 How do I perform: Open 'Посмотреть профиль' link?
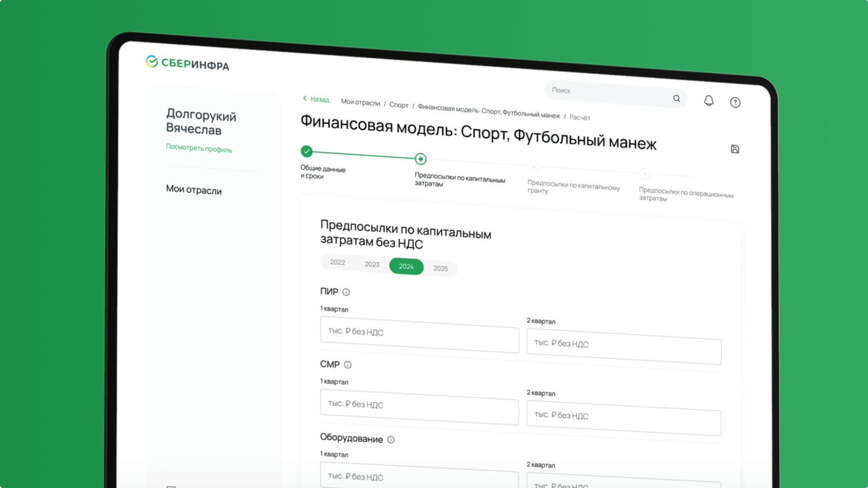pyautogui.click(x=198, y=149)
